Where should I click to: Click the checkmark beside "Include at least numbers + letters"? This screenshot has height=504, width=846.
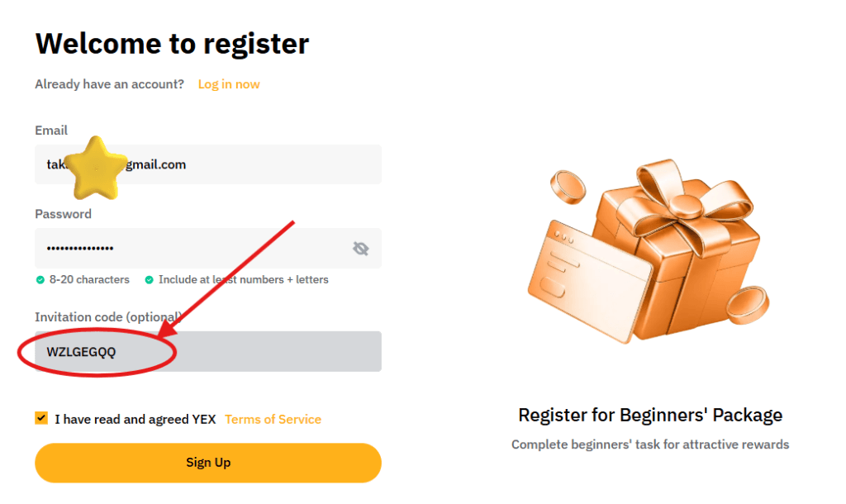click(x=150, y=279)
